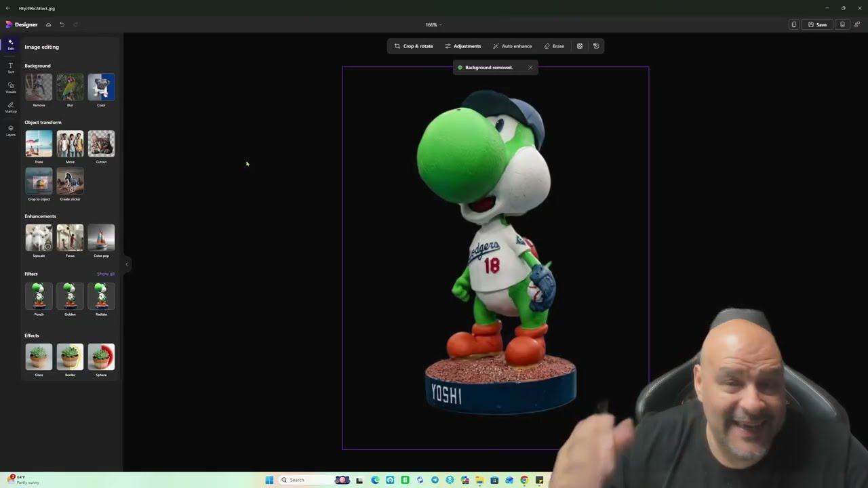This screenshot has height=488, width=868.
Task: Open the Text tool in the sidebar
Action: coord(10,68)
